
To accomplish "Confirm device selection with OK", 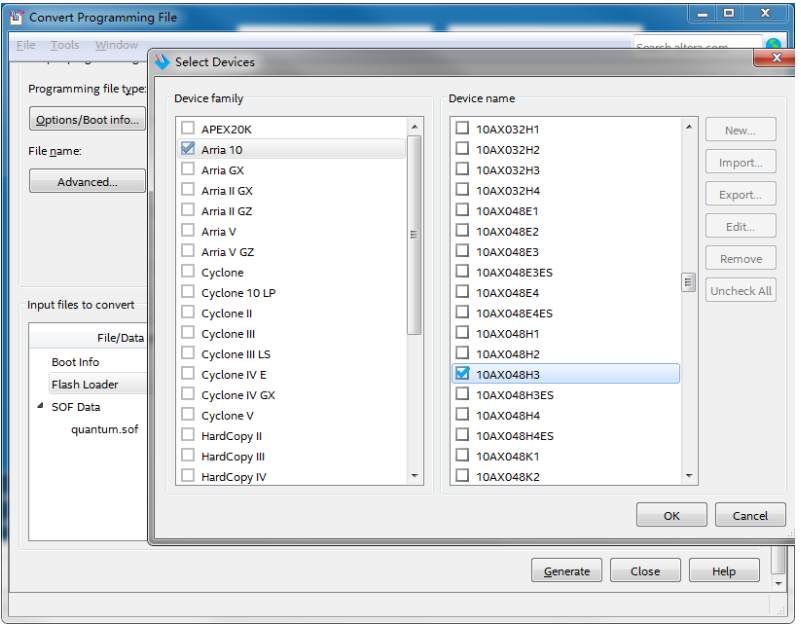I will [671, 516].
